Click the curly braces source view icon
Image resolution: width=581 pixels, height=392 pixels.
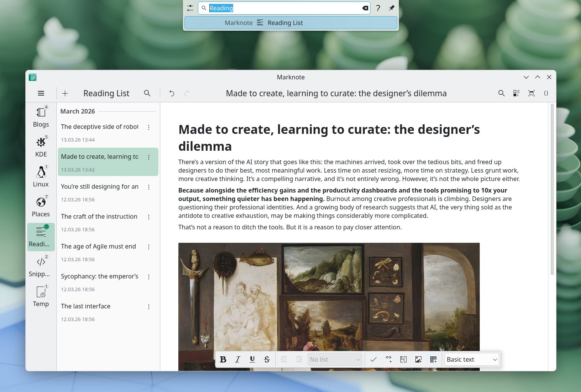(x=546, y=93)
